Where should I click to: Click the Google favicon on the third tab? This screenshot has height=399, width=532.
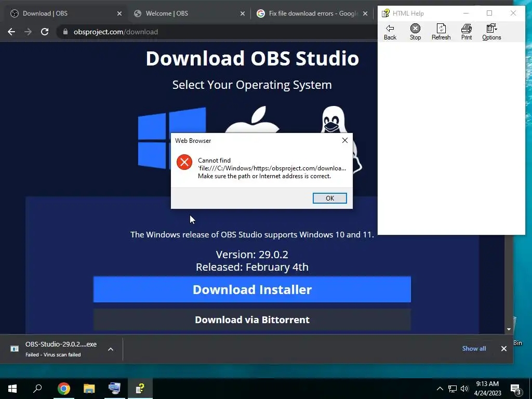pos(261,14)
